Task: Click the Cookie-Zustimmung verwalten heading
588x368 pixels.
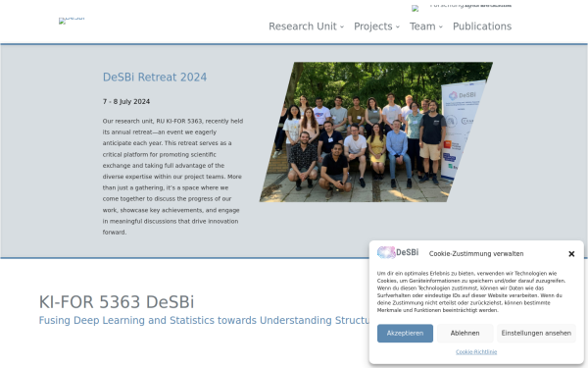Action: (476, 254)
